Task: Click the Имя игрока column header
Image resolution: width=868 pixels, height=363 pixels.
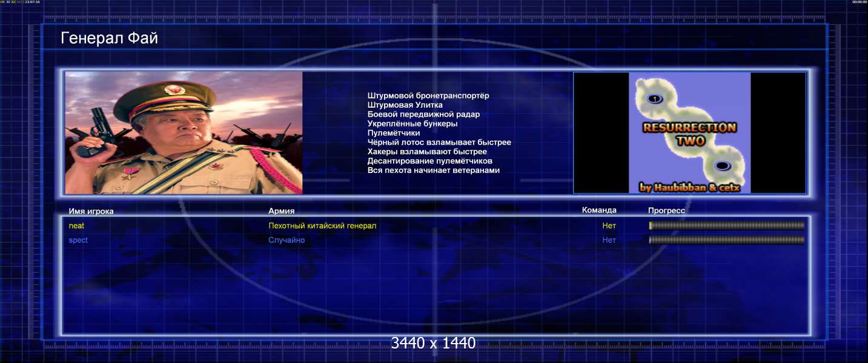Action: (x=91, y=211)
